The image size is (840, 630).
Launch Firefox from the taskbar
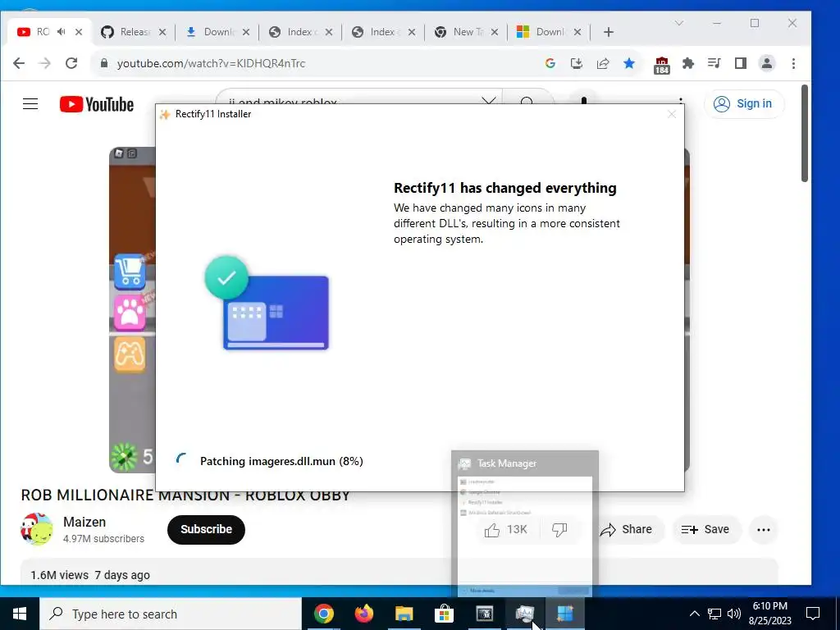point(364,614)
